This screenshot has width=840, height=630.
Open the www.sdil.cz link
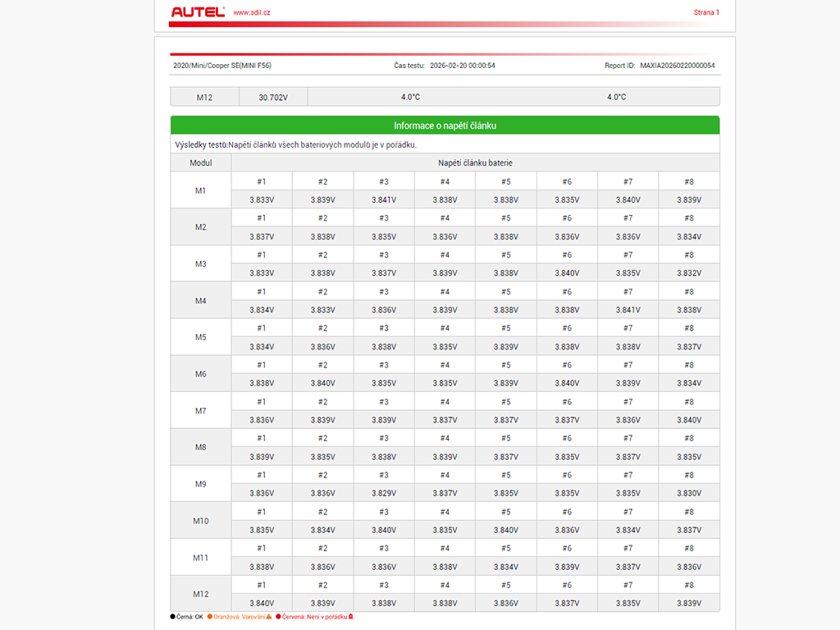point(252,12)
